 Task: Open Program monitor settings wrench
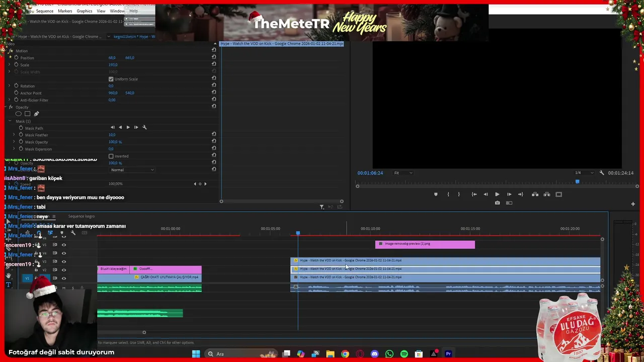[602, 172]
